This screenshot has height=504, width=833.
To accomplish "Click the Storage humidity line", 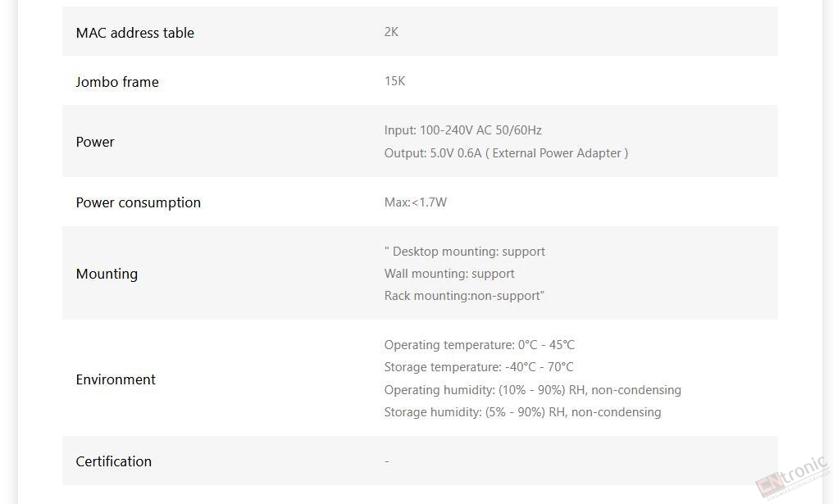I will point(522,412).
